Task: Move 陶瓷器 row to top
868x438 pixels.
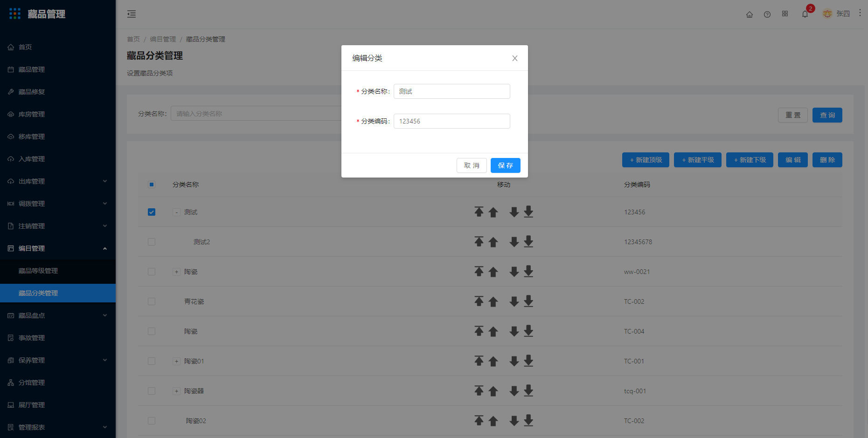Action: tap(479, 391)
